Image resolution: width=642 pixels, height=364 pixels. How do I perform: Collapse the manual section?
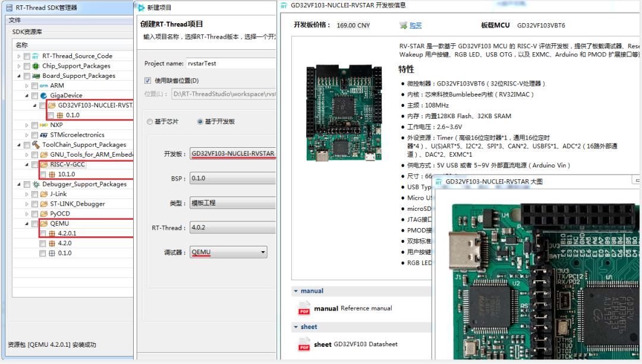point(295,291)
